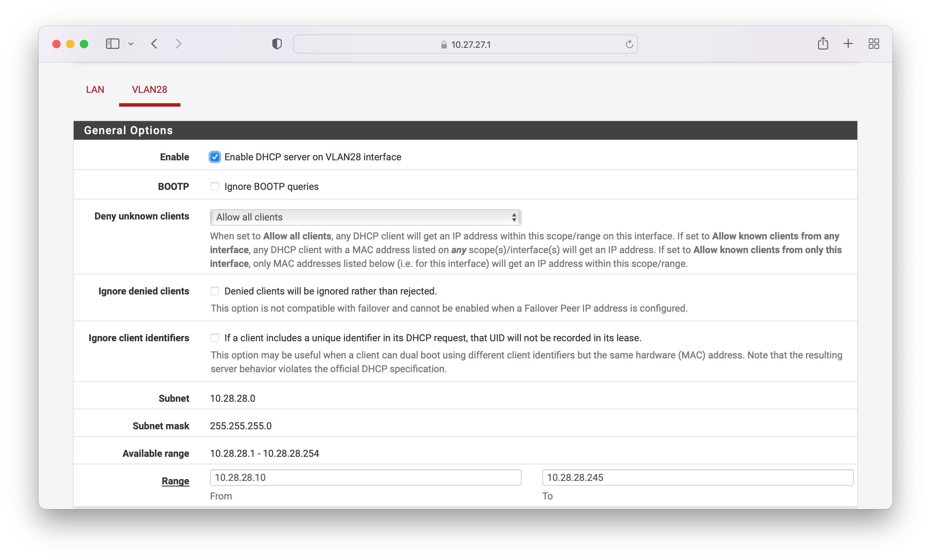Enable Ignore BOOTP queries checkbox
This screenshot has width=931, height=560.
[x=215, y=186]
